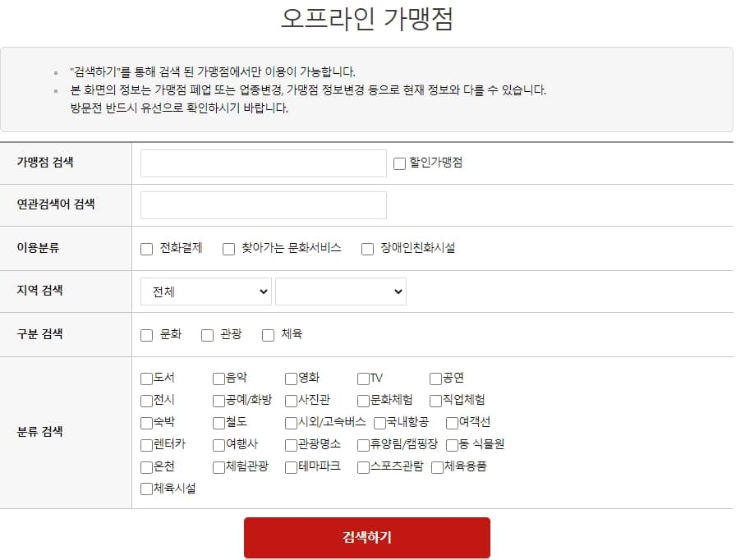This screenshot has width=736, height=560.
Task: Tick the 찾아가는 문화서비스 checkbox
Action: [x=228, y=249]
